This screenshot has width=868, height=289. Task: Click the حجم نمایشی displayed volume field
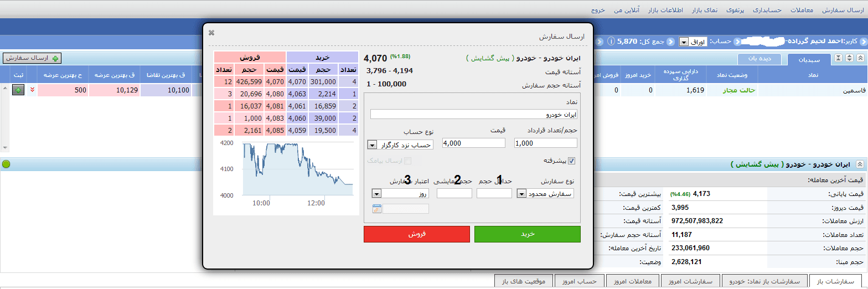tap(454, 194)
